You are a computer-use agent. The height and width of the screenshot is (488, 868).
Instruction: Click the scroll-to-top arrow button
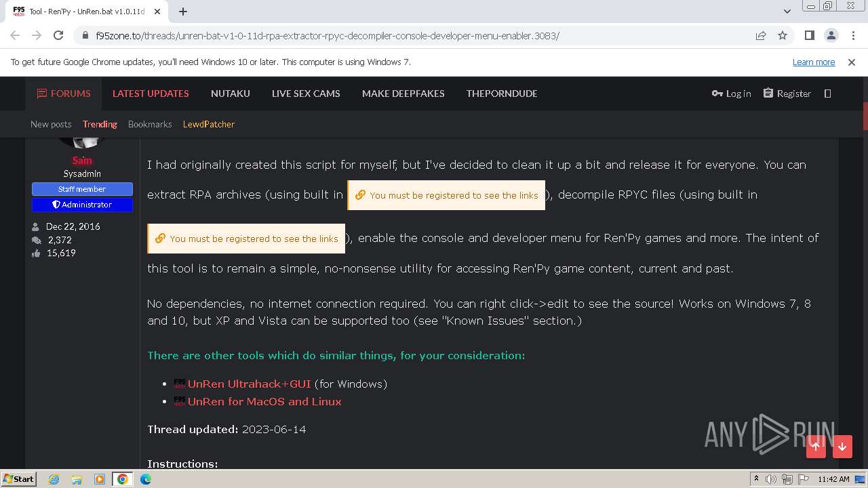816,446
